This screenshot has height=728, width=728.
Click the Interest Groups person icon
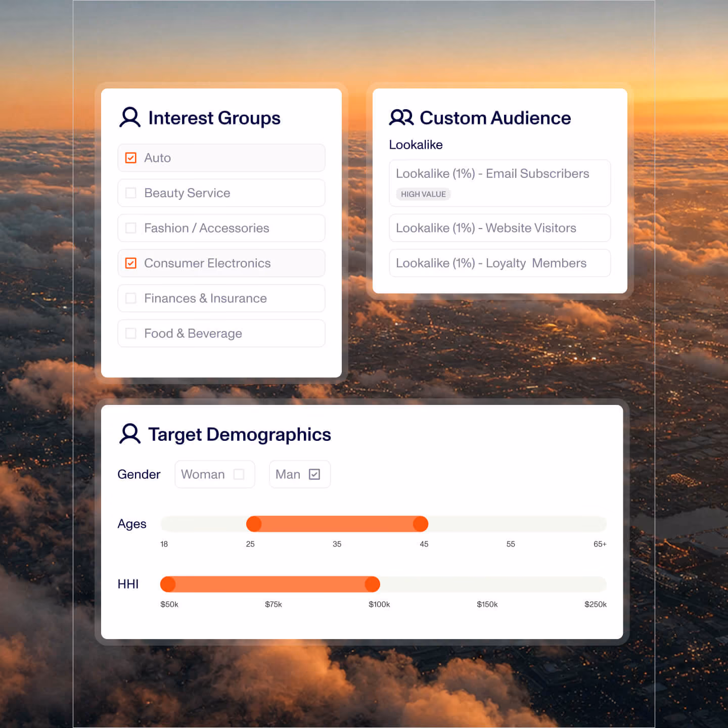pos(130,117)
